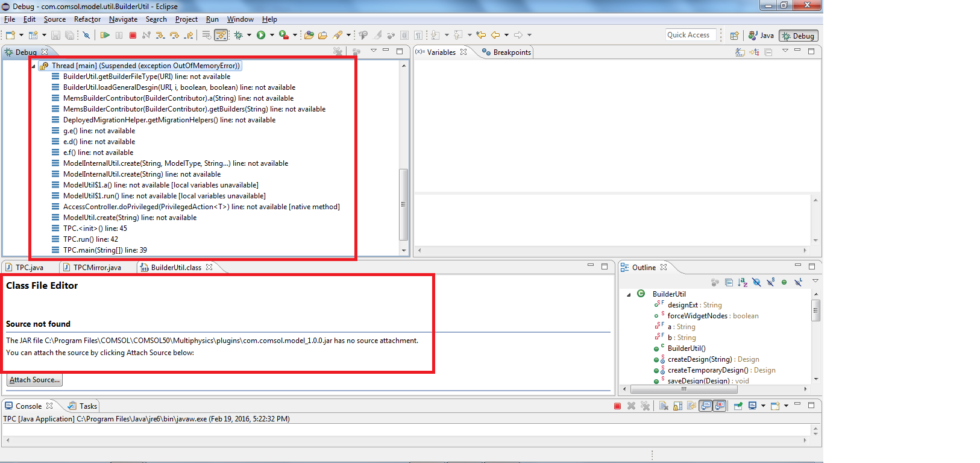Open the Outline view menu dropdown
Image resolution: width=980 pixels, height=463 pixels.
point(815,281)
